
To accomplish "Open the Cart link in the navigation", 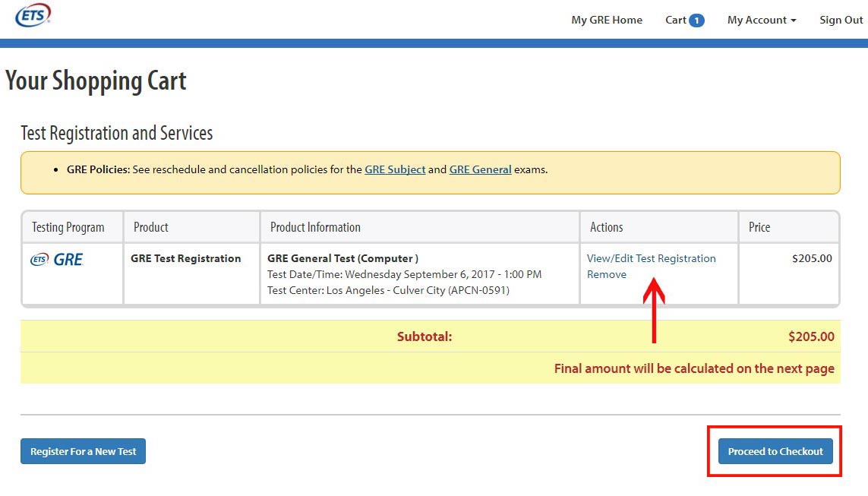I will [675, 20].
